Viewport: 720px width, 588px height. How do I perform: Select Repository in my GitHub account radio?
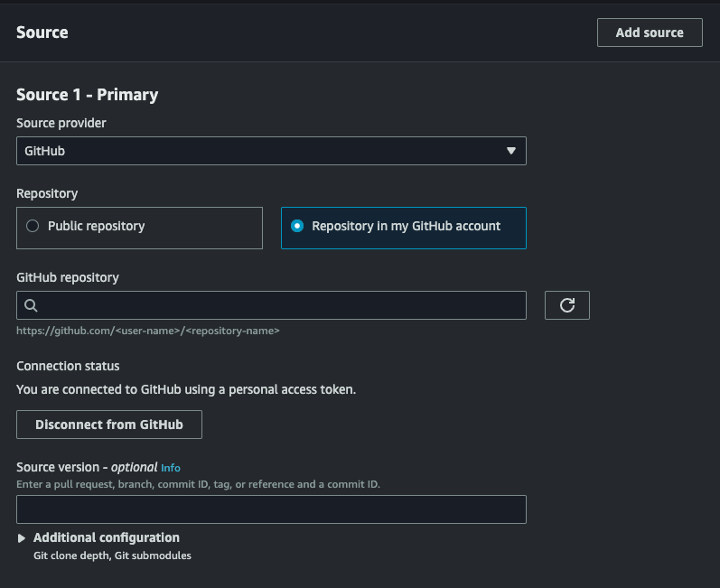(297, 226)
